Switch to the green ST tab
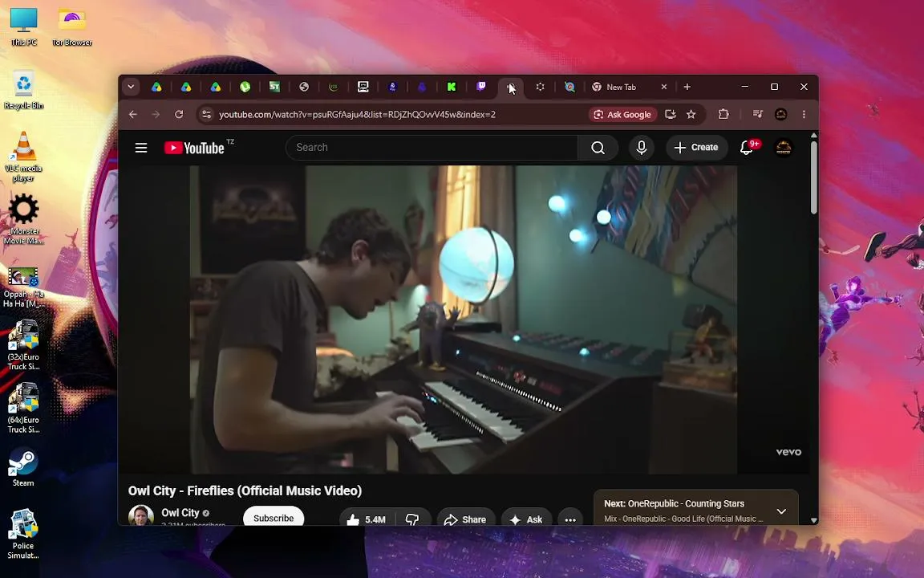The width and height of the screenshot is (924, 578). click(274, 87)
